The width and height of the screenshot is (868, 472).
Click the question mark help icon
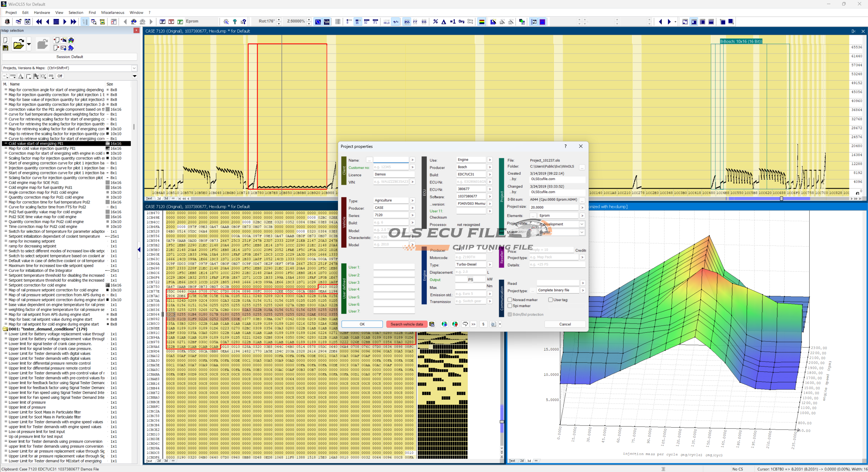point(235,22)
